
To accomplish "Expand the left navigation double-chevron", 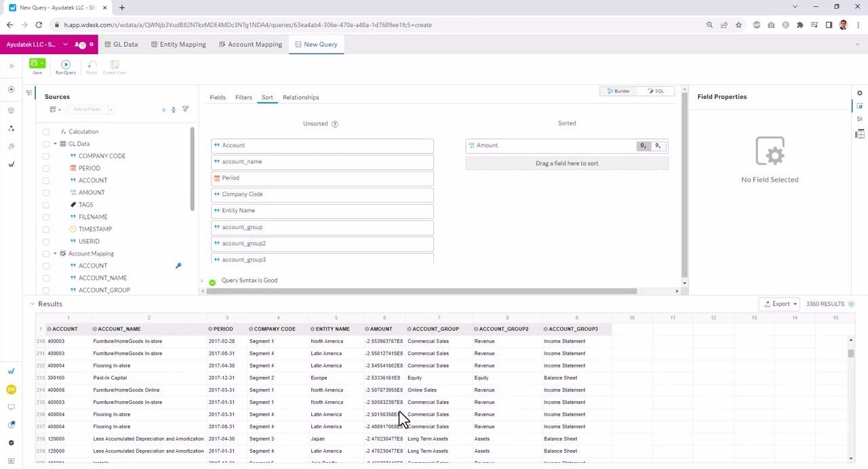I will point(11,66).
